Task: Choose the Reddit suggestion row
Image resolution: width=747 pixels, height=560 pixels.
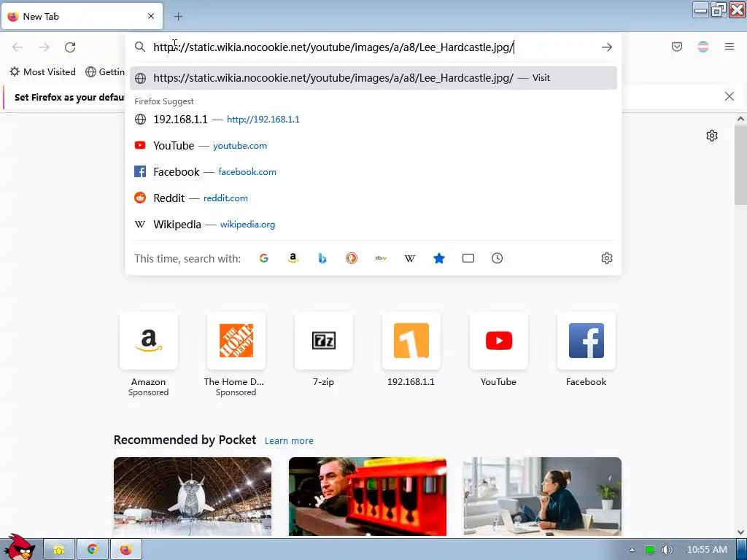Action: click(373, 198)
